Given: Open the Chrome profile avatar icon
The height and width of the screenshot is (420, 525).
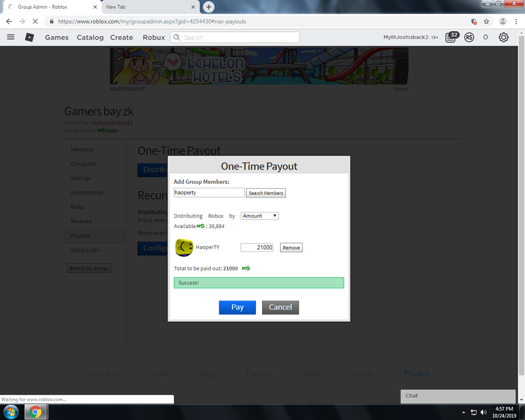Looking at the screenshot, I should tap(503, 21).
